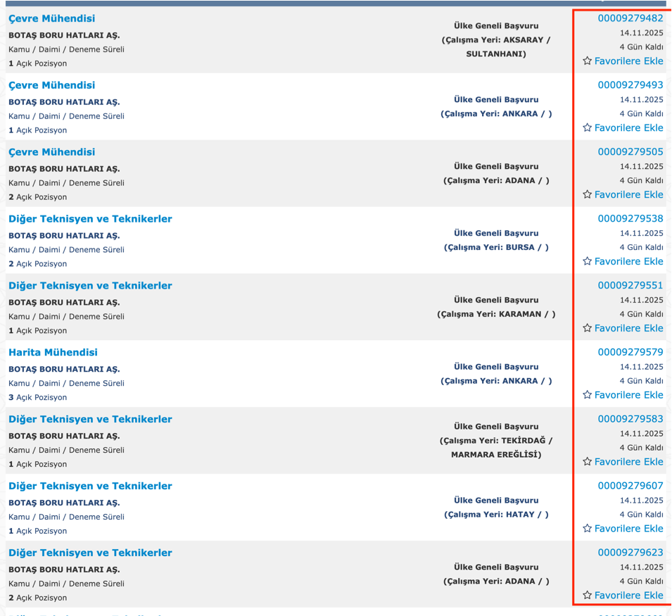The width and height of the screenshot is (672, 616).
Task: Click the star icon for Tekirdağ listing
Action: pos(587,462)
